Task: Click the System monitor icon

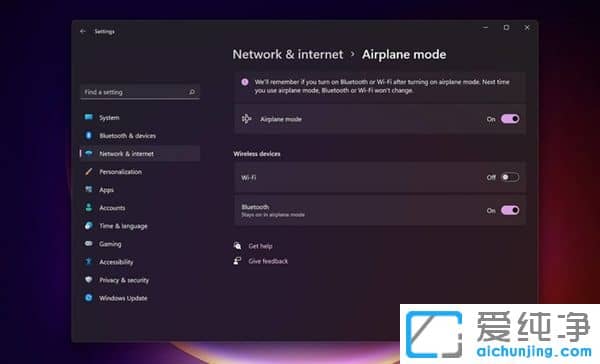Action: coord(88,117)
